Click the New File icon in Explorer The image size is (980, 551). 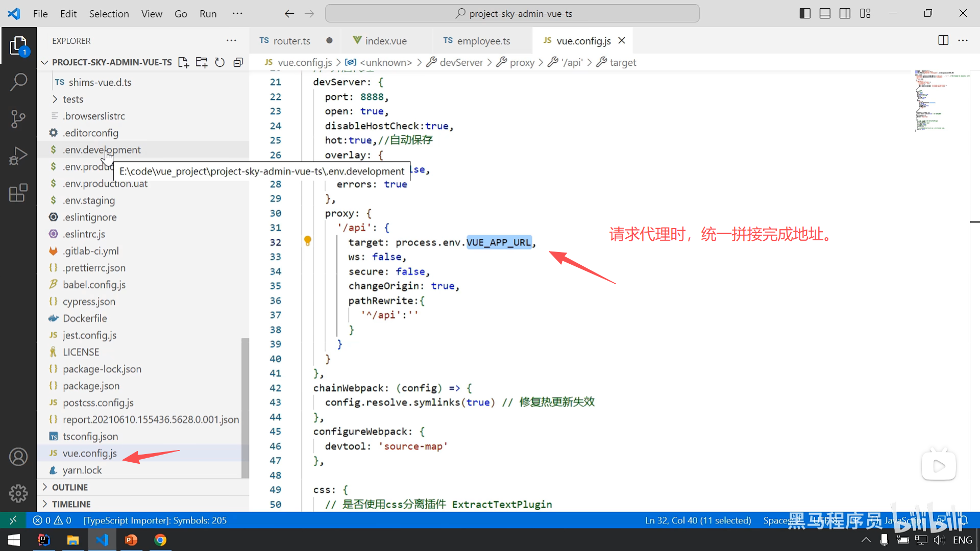pyautogui.click(x=183, y=62)
